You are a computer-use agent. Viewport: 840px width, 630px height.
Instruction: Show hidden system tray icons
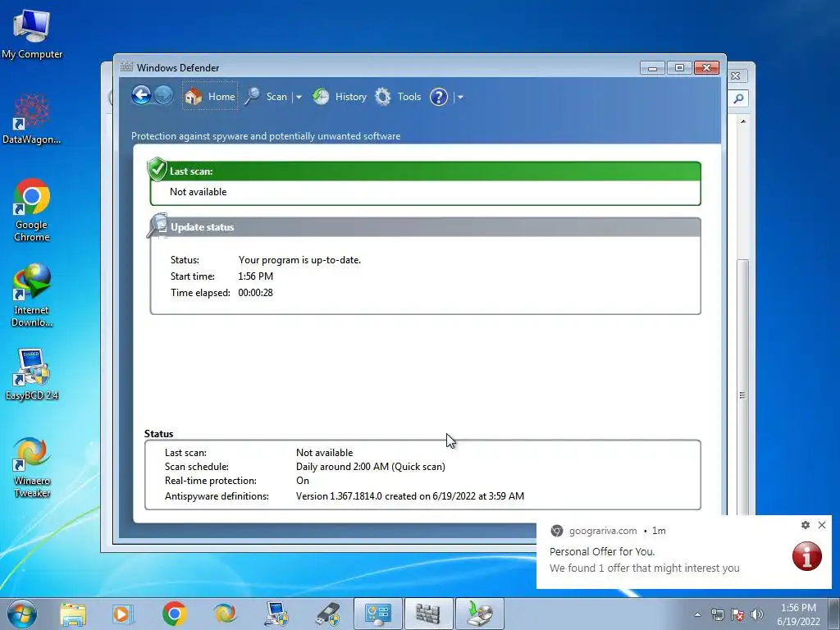697,614
